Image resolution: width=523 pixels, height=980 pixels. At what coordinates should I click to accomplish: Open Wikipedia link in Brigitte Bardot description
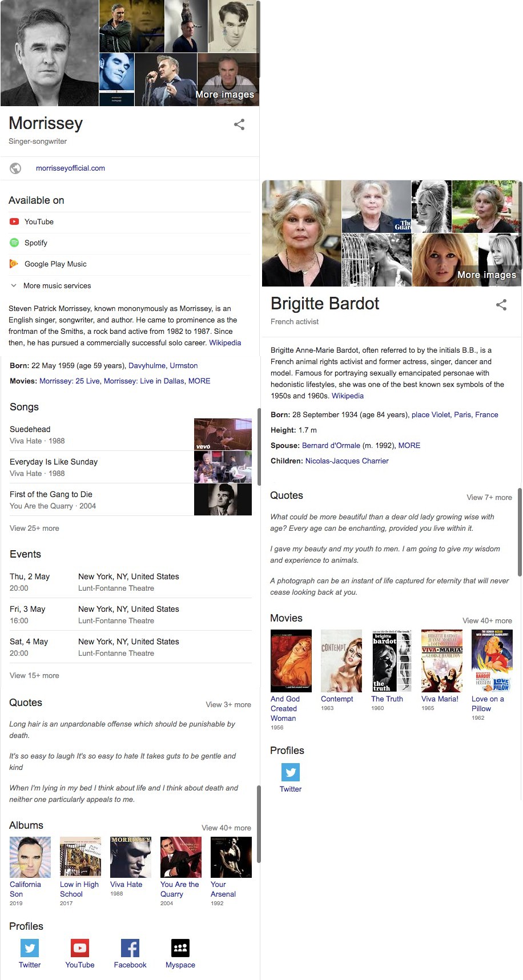pos(348,396)
